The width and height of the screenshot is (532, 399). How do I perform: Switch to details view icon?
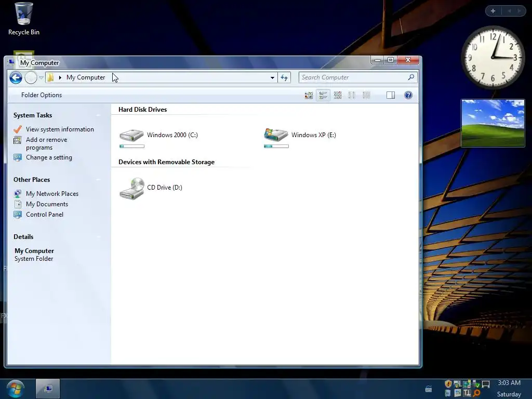pos(366,96)
